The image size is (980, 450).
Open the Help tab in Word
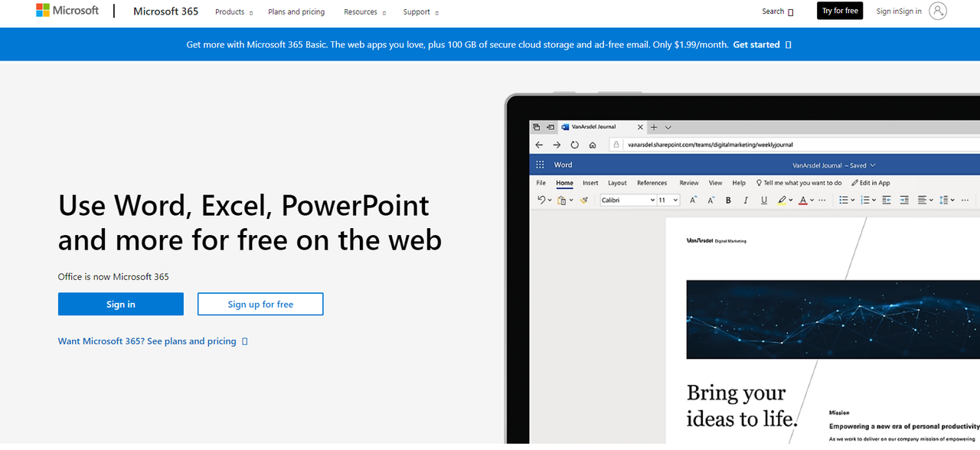739,183
